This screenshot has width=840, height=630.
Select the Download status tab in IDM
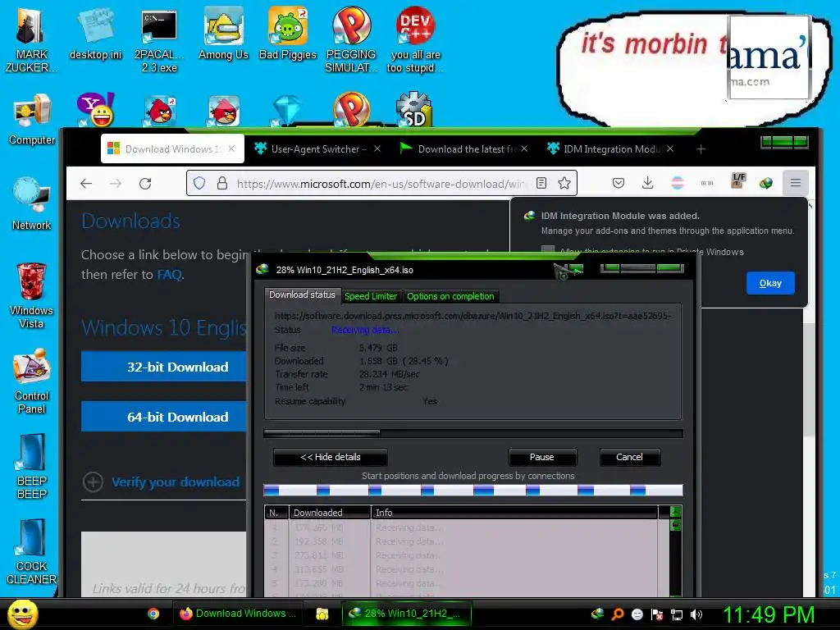[302, 294]
